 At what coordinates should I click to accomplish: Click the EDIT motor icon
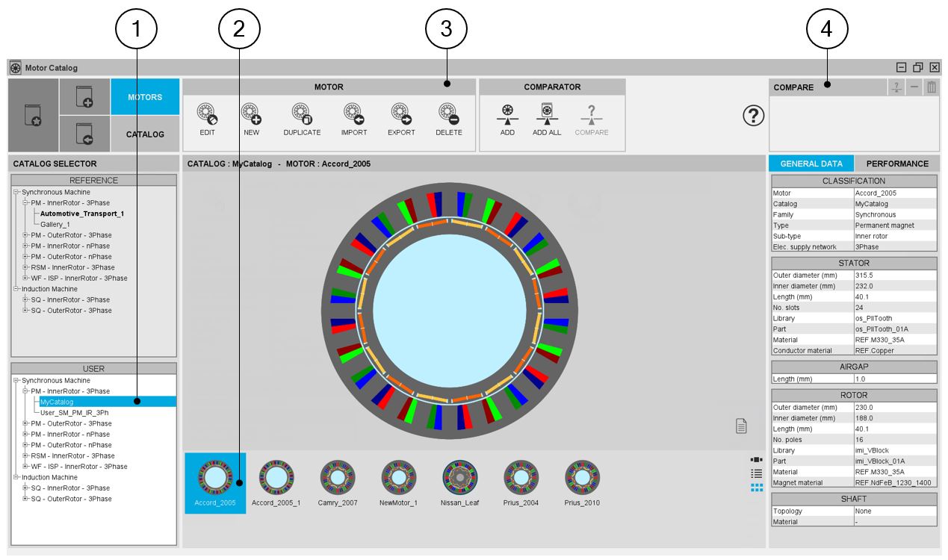(207, 114)
